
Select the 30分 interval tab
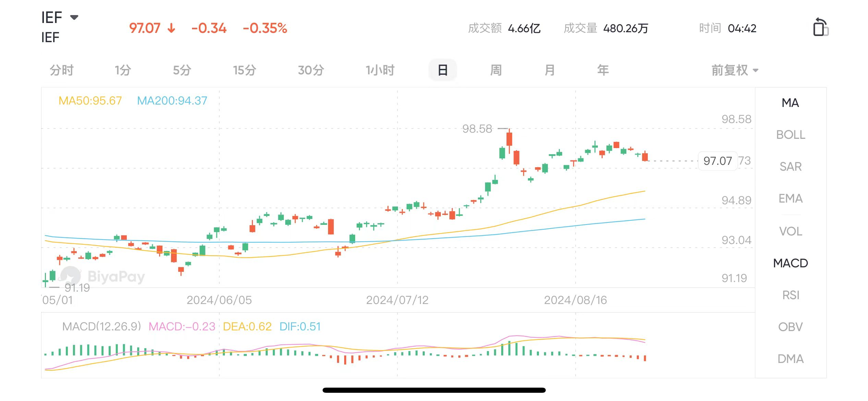coord(311,70)
